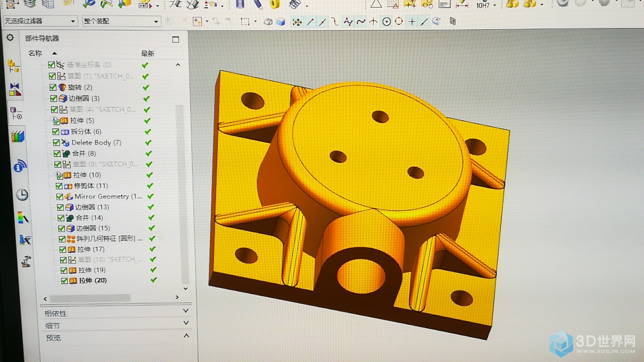Uncheck the 旋转 (2) feature checkbox
The image size is (644, 362).
click(53, 87)
